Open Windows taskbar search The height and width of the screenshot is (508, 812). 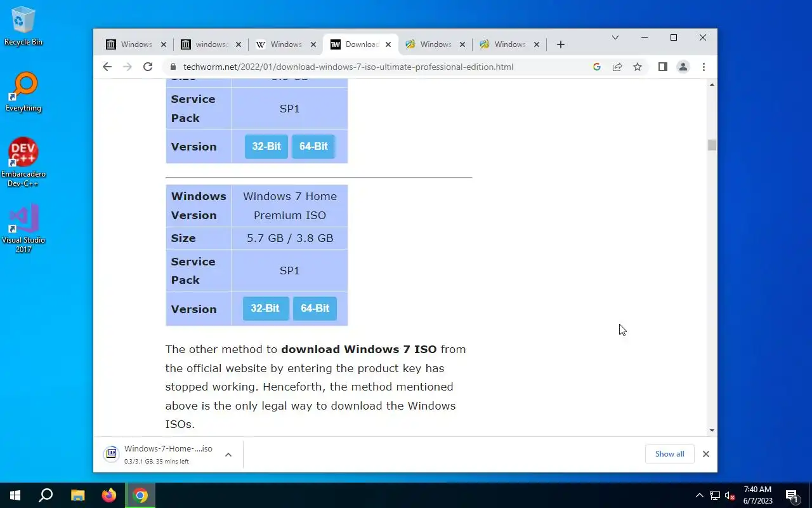tap(46, 495)
